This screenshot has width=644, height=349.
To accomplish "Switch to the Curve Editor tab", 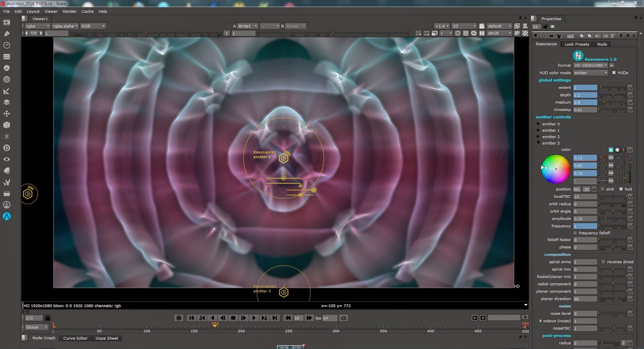I will (x=75, y=338).
